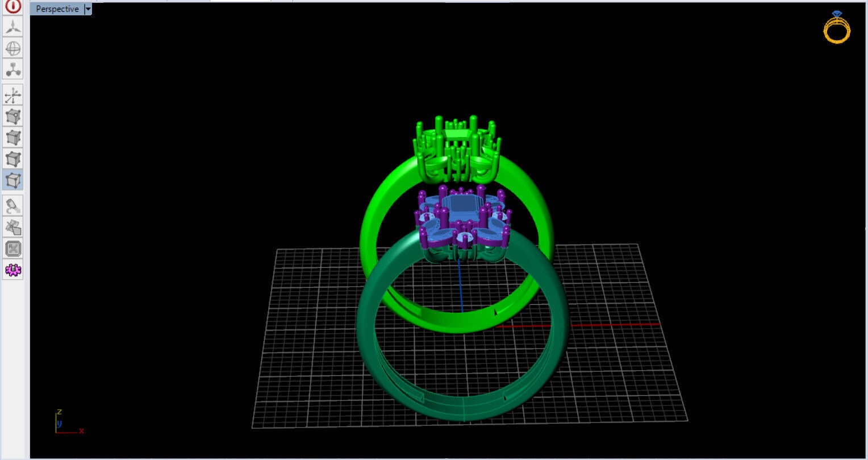Open the Perspective viewport dropdown arrow
868x460 pixels.
pyautogui.click(x=87, y=9)
